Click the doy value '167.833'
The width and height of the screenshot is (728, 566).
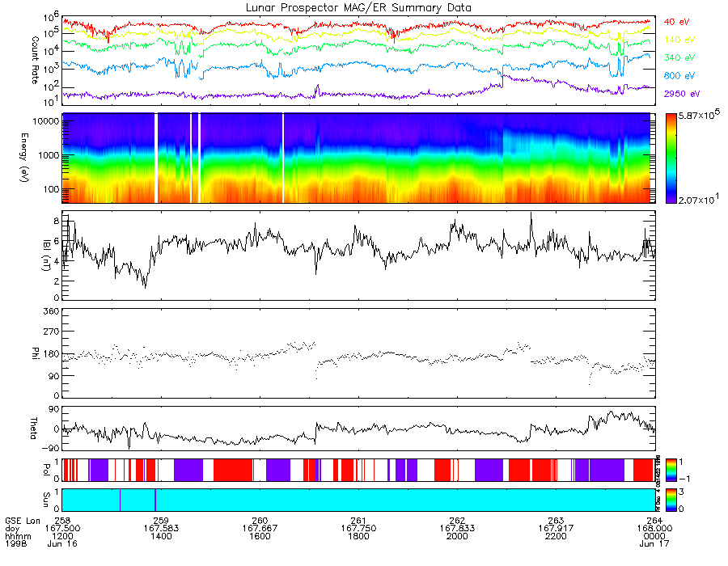[x=457, y=529]
